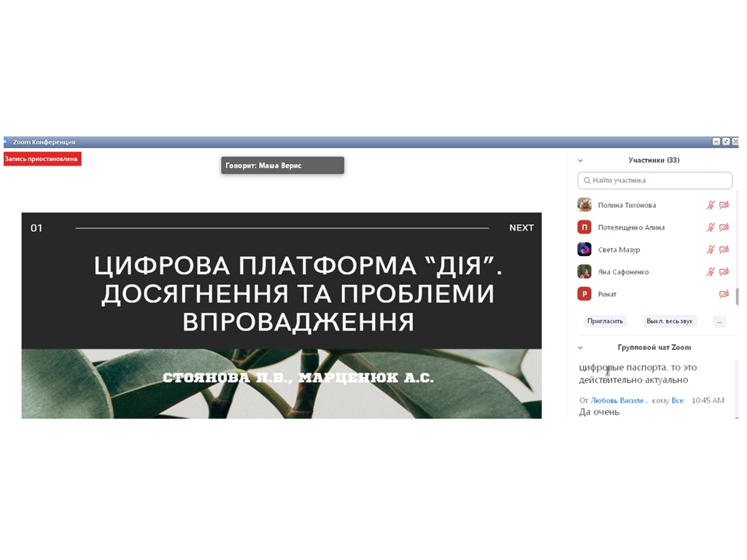Click Потелещенко Алина's muted microphone icon
747x560 pixels.
tap(711, 227)
